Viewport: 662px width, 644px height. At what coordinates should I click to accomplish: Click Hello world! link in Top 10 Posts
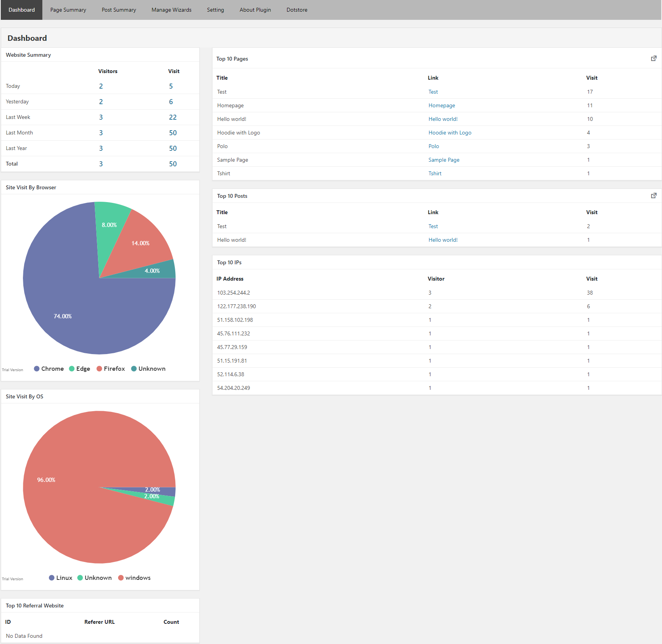[x=443, y=240]
